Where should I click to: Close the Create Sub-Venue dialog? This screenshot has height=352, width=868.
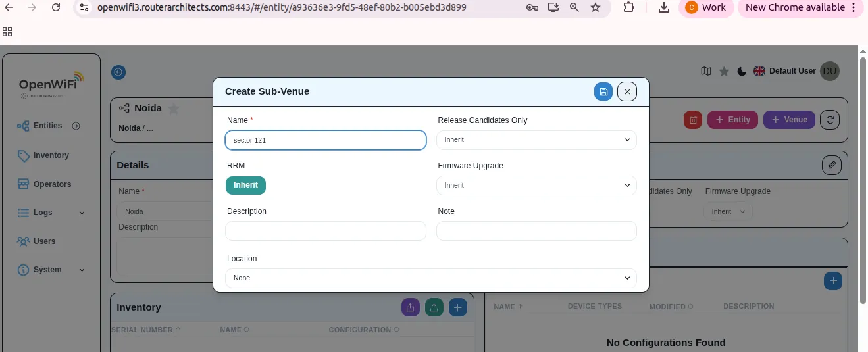[627, 92]
